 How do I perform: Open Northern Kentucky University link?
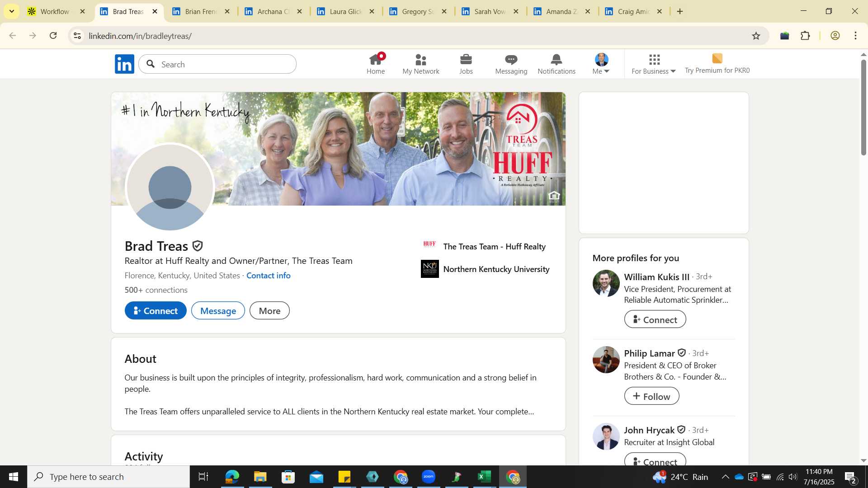tap(485, 269)
